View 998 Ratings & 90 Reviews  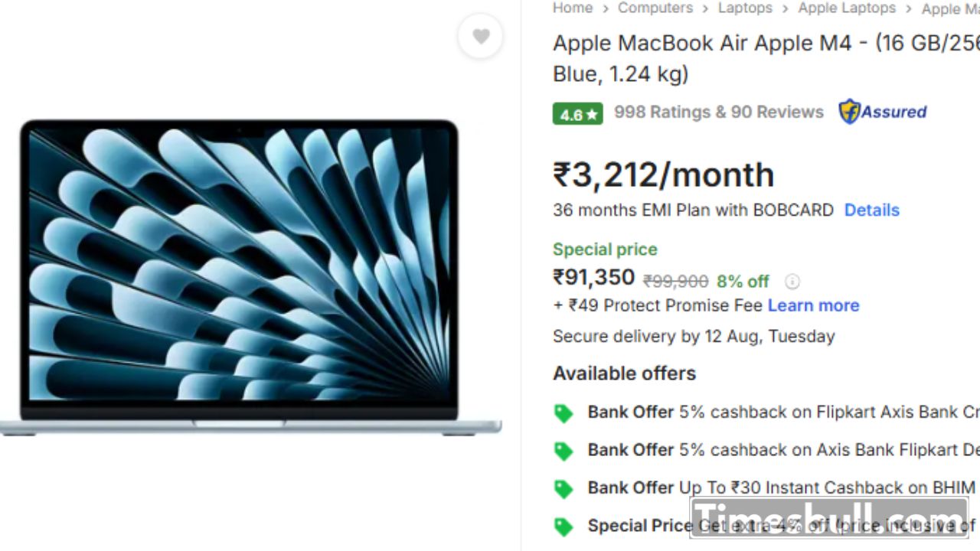[719, 112]
